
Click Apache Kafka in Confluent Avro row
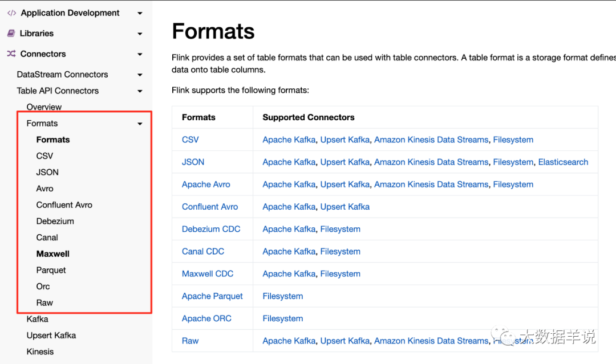[x=289, y=207]
